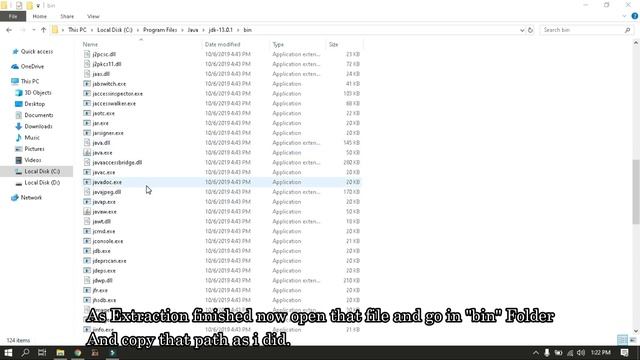Switch to the View ribbon tab
The width and height of the screenshot is (640, 360).
coord(93,16)
